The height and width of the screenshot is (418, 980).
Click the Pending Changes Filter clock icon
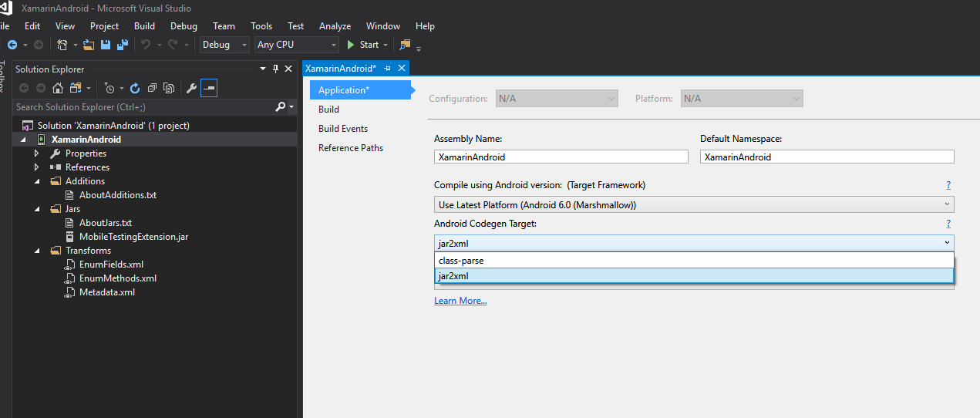[x=109, y=89]
